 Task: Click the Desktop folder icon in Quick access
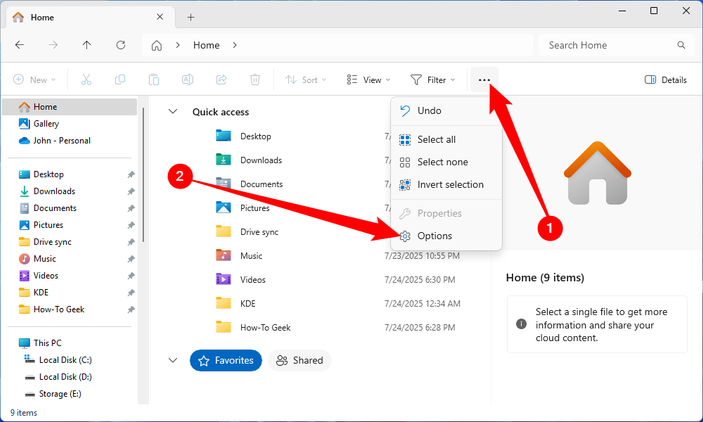coord(223,135)
